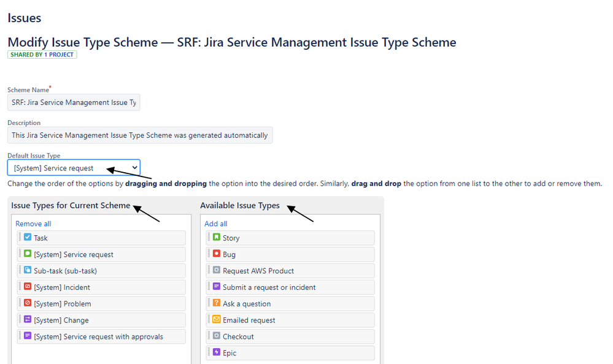Click the Task issue type icon
Viewport: 613px width, 364px height.
click(28, 237)
